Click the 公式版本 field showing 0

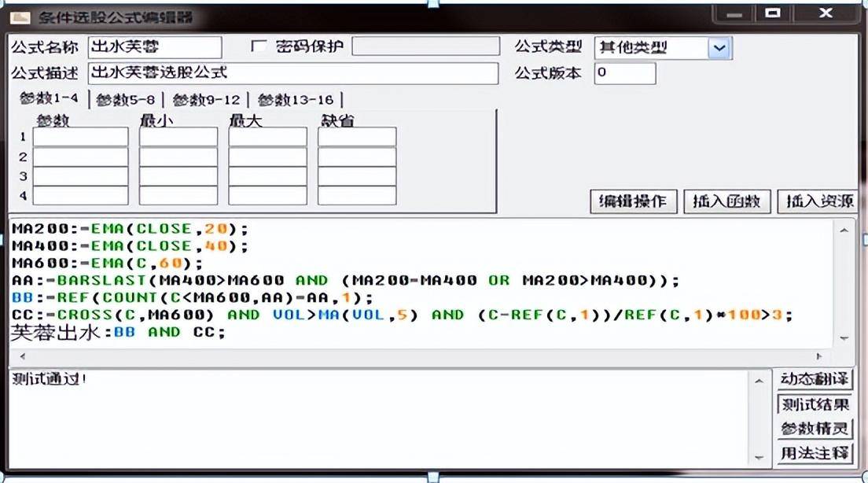(625, 73)
